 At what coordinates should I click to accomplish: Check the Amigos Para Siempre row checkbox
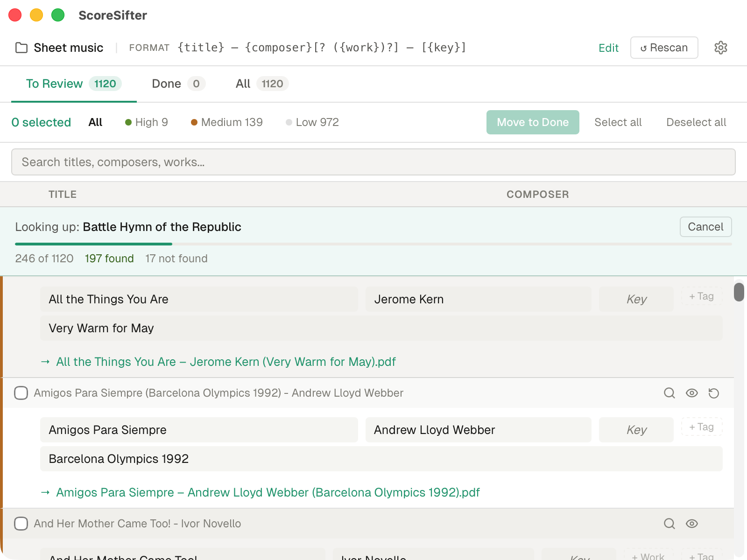(21, 393)
